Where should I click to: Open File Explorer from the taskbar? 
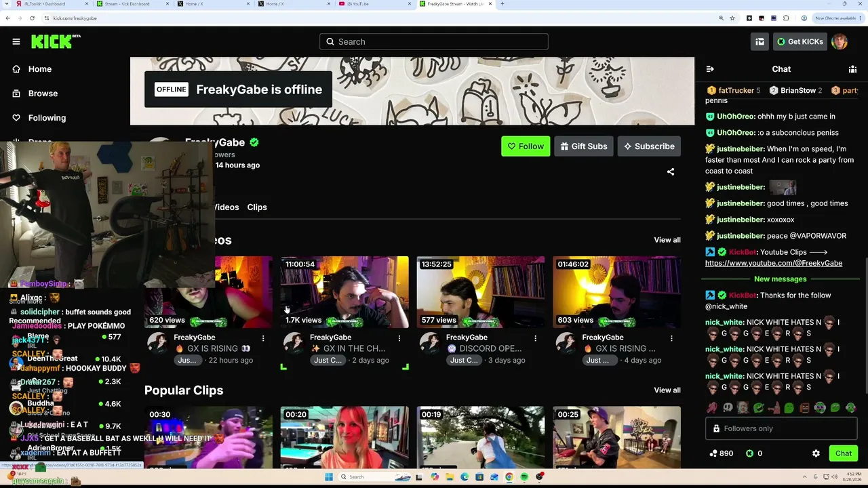[x=449, y=477]
